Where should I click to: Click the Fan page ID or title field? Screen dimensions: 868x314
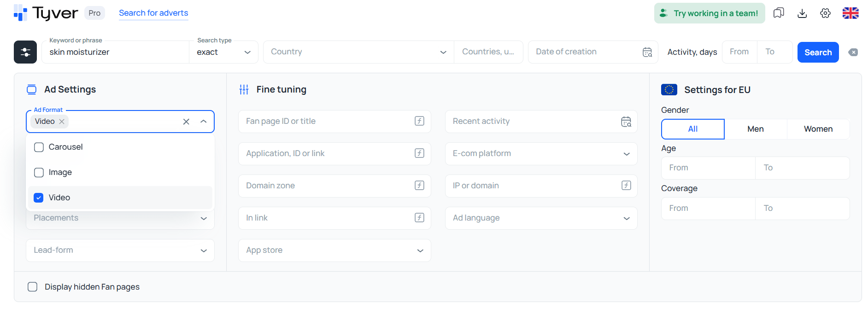(x=334, y=122)
